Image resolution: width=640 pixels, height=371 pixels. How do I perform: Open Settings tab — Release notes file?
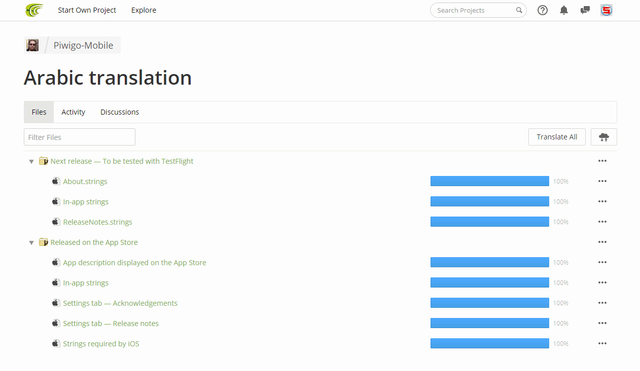(111, 323)
